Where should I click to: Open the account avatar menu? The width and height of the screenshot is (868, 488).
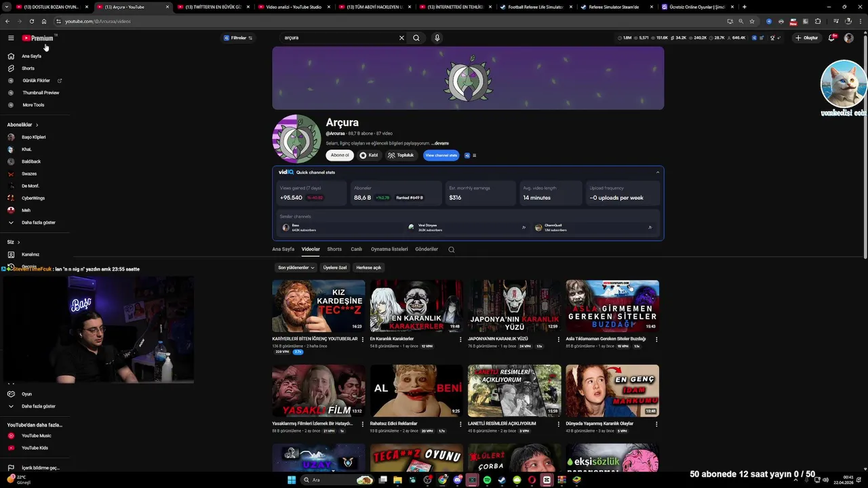click(x=848, y=38)
